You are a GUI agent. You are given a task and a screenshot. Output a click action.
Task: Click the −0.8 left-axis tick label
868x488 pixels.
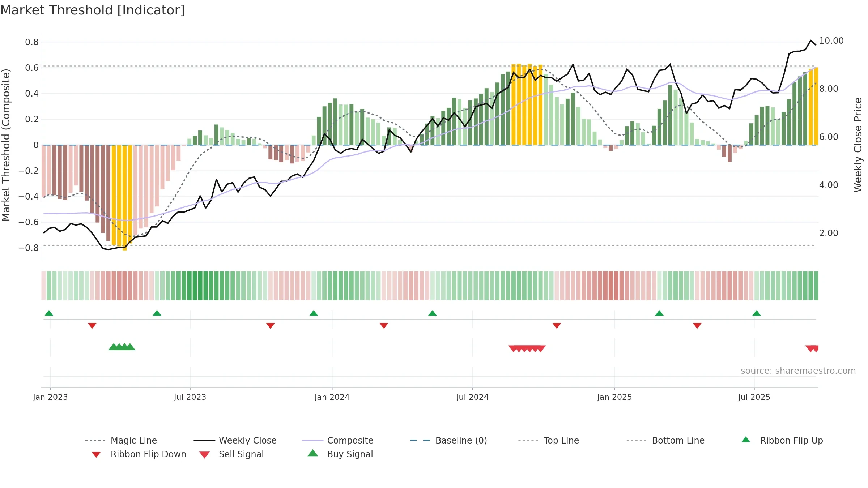tap(29, 248)
